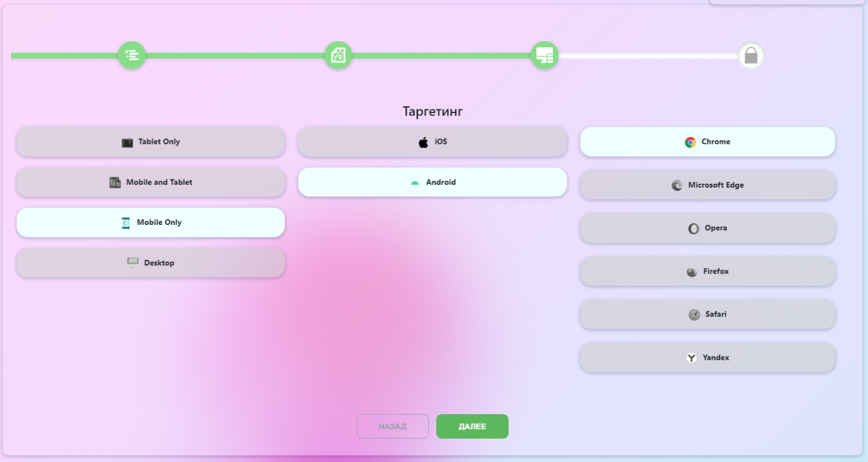The image size is (868, 462).
Task: Turn on iOS targeting
Action: [432, 142]
